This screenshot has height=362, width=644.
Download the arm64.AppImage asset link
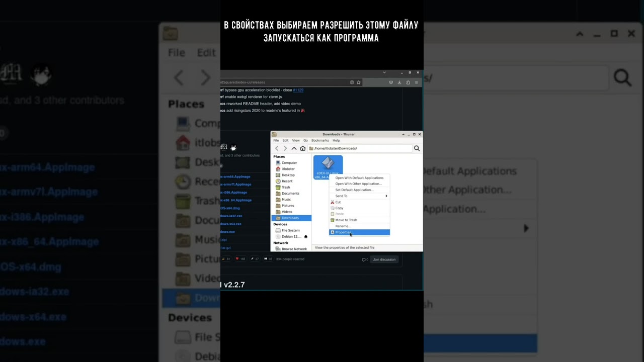(235, 176)
